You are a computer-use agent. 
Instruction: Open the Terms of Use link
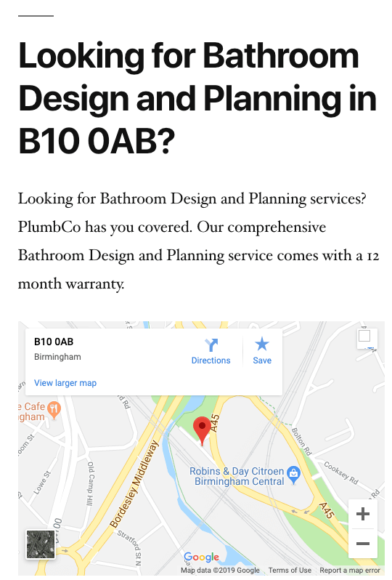290,570
